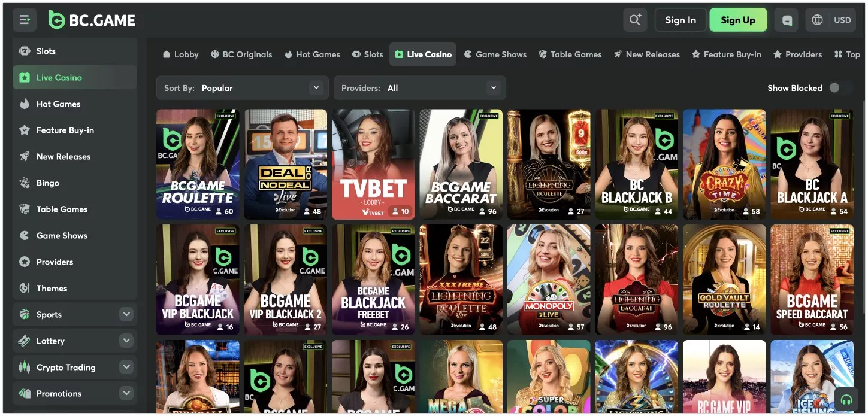This screenshot has width=868, height=416.
Task: Open the BC Blackjack A tile
Action: [x=812, y=164]
